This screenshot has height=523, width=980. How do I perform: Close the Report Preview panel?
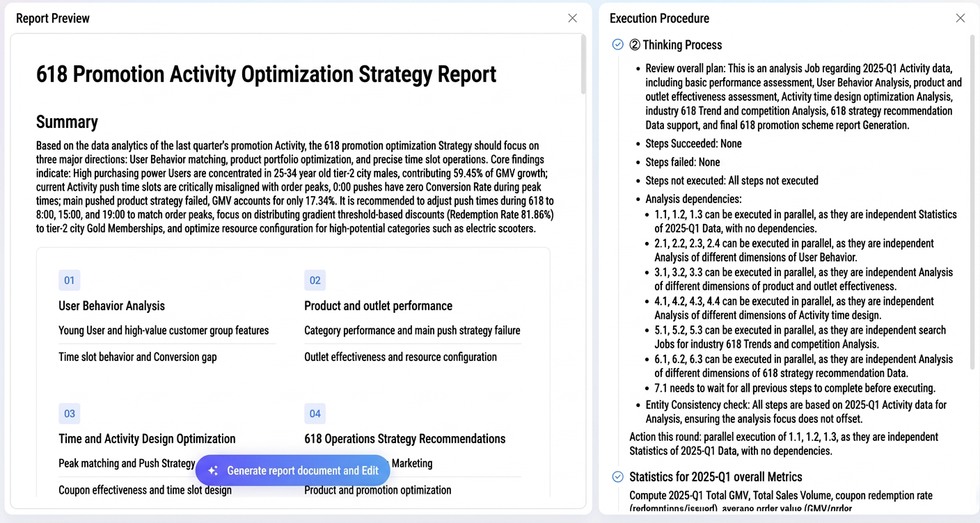coord(572,18)
